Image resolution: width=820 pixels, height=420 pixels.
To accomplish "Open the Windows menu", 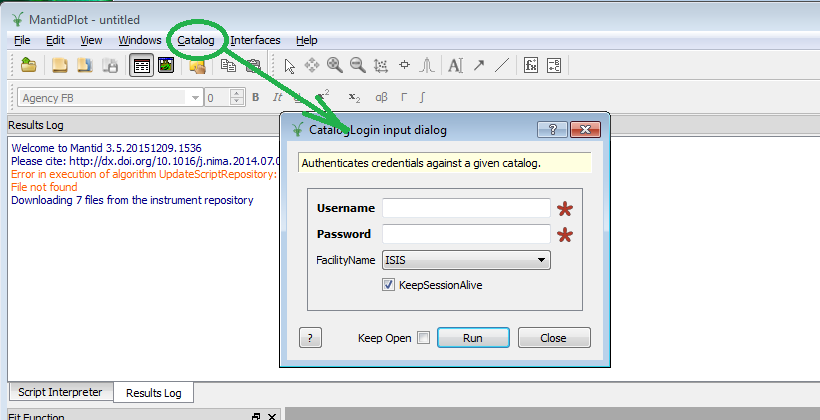I will click(140, 40).
